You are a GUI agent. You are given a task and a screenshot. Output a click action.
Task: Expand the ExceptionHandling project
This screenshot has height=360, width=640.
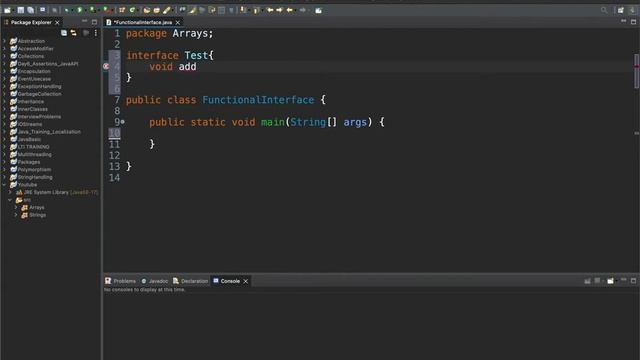pyautogui.click(x=4, y=86)
